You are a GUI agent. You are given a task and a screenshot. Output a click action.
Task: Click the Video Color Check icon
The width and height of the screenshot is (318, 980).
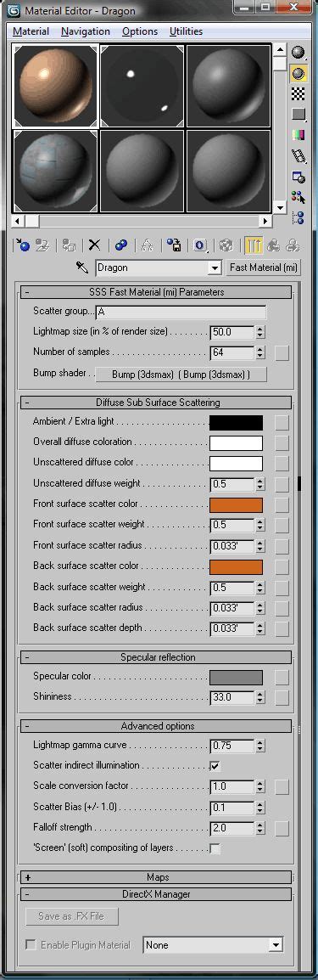[299, 135]
